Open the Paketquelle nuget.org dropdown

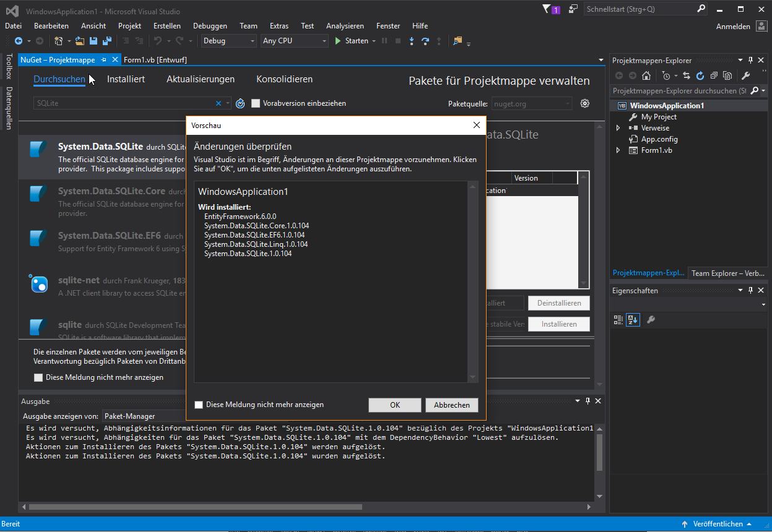(x=532, y=104)
